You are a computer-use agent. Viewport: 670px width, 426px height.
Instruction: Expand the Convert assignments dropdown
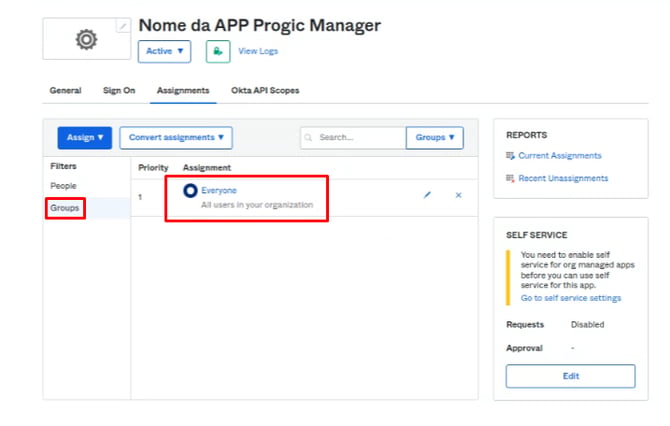coord(176,138)
